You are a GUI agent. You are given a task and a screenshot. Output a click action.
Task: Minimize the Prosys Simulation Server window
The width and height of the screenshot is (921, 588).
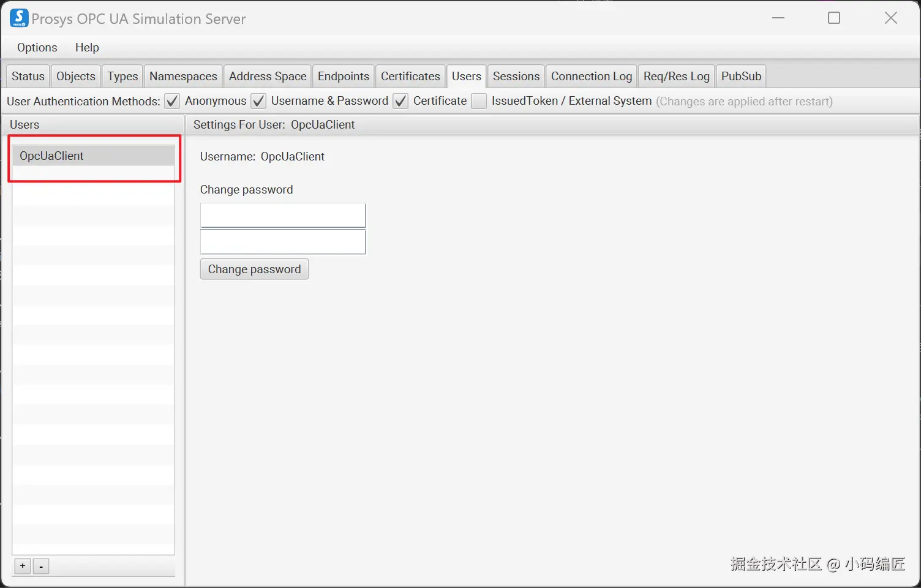pos(778,18)
